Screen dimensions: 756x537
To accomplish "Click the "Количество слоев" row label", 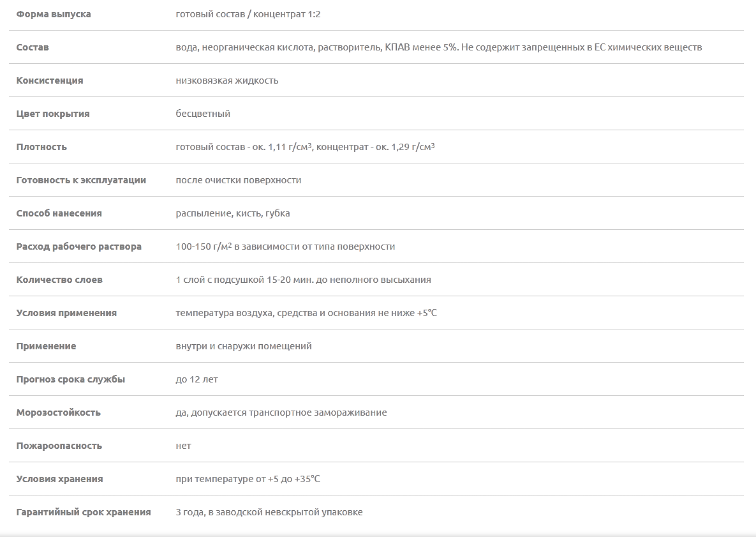I will click(x=59, y=280).
